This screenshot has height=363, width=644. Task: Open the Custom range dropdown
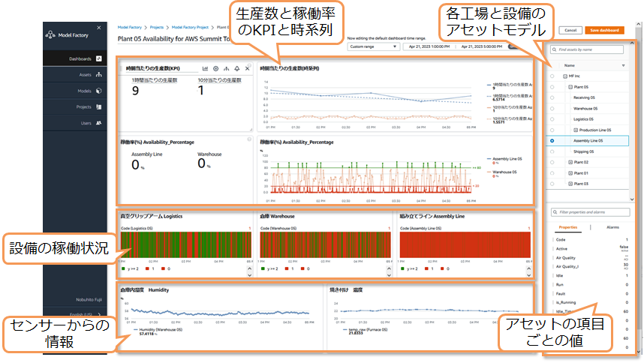(x=373, y=46)
